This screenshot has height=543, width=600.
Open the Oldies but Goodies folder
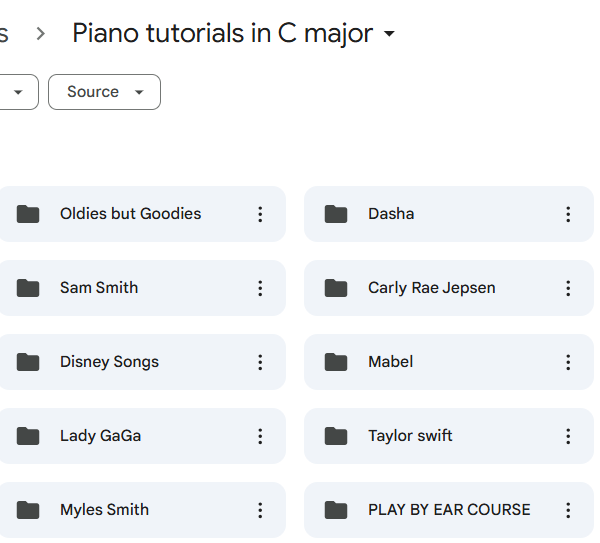(x=130, y=214)
